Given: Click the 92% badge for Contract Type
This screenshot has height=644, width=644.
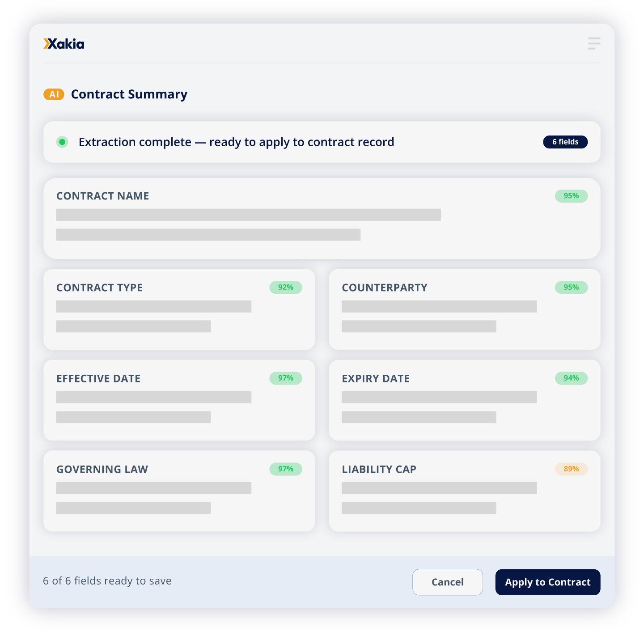Looking at the screenshot, I should tap(285, 288).
